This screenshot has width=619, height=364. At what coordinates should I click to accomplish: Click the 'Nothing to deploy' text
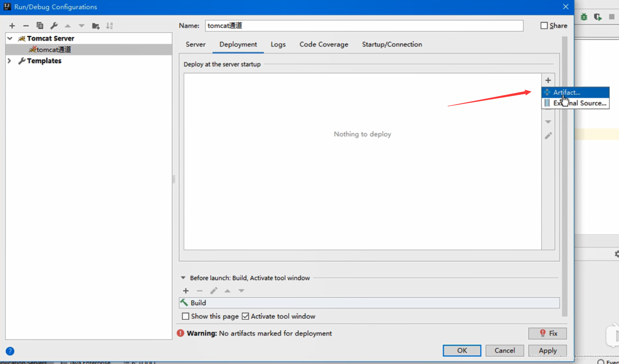coord(362,134)
